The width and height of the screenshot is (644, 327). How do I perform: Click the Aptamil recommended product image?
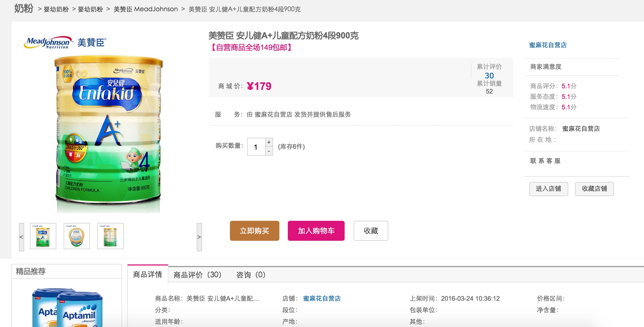coord(67,308)
